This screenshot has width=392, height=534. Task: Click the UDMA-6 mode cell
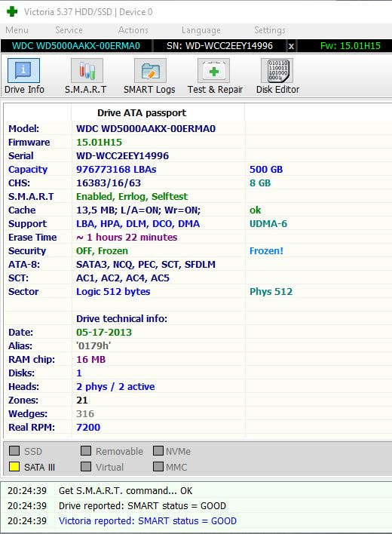coord(268,224)
